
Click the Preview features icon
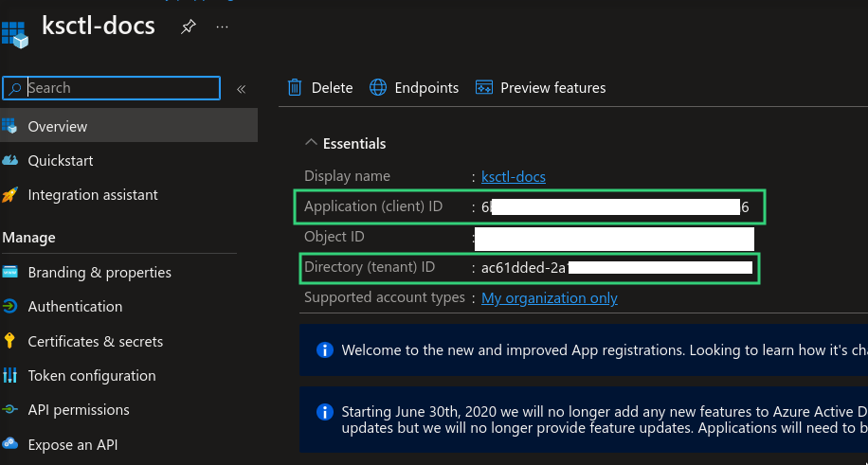tap(484, 87)
